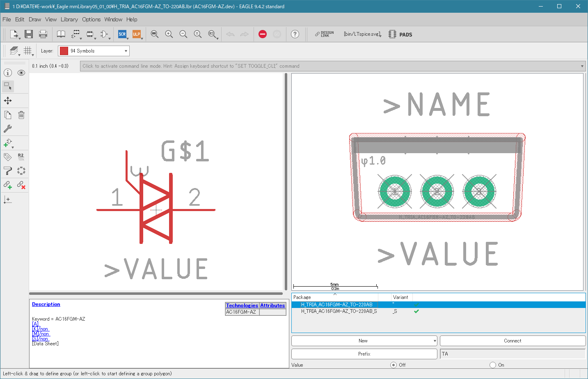The image size is (588, 379).
Task: Open the File menu
Action: (7, 19)
